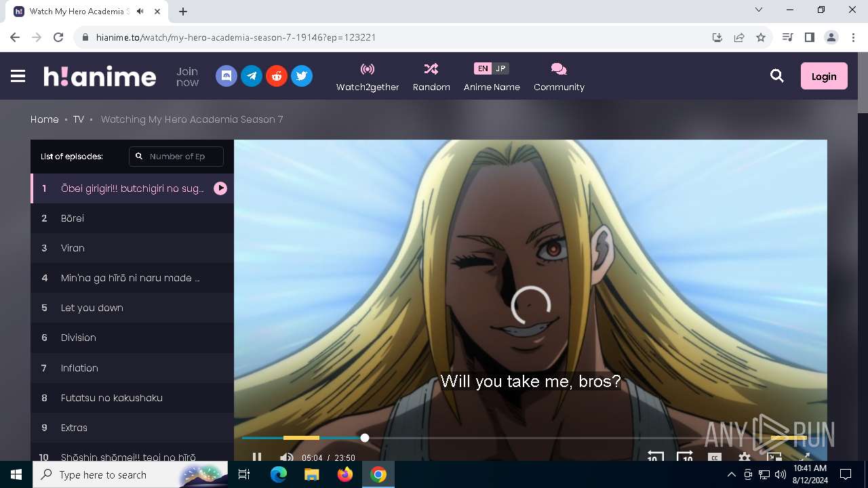Mute the video player volume
The image size is (868, 488).
pos(286,457)
